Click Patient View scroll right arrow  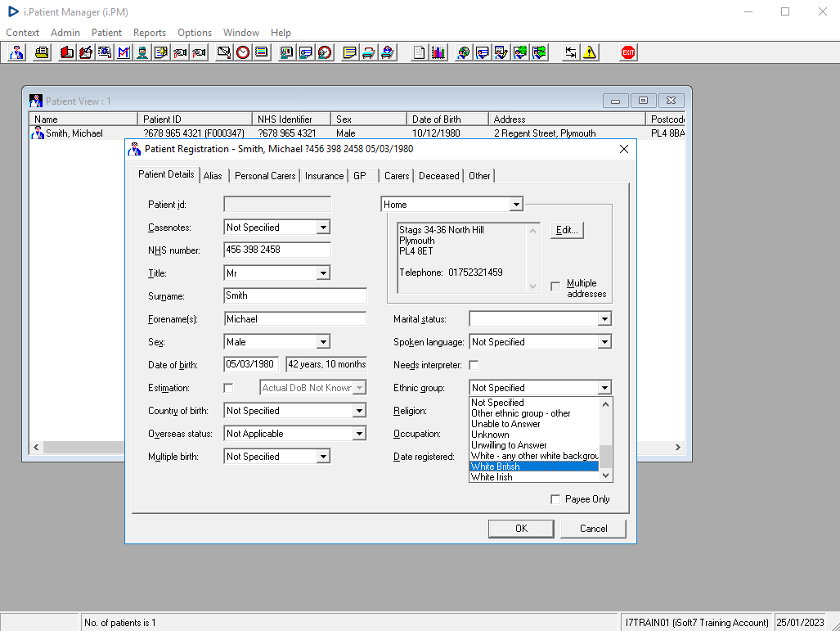click(678, 447)
